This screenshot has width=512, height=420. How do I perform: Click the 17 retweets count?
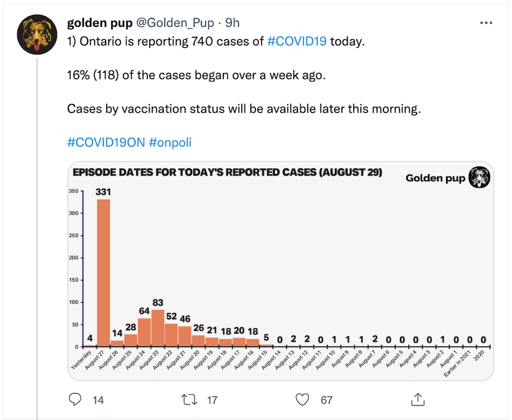pyautogui.click(x=212, y=400)
